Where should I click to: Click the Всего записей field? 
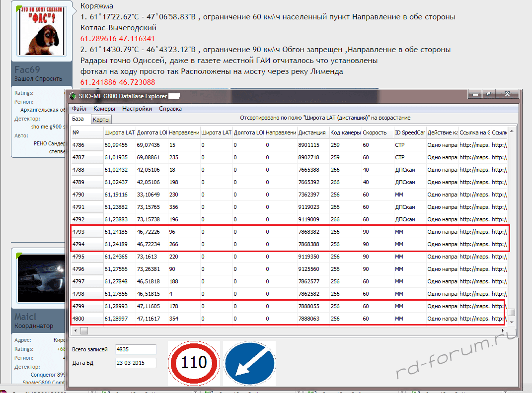(136, 349)
